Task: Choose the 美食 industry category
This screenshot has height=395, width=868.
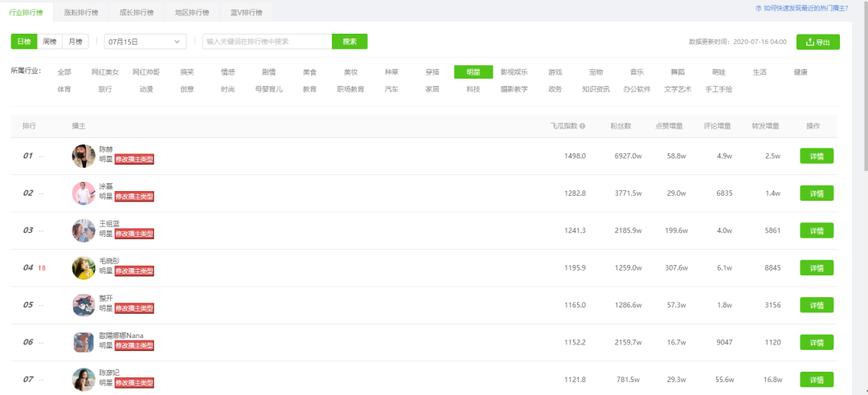Action: [309, 72]
